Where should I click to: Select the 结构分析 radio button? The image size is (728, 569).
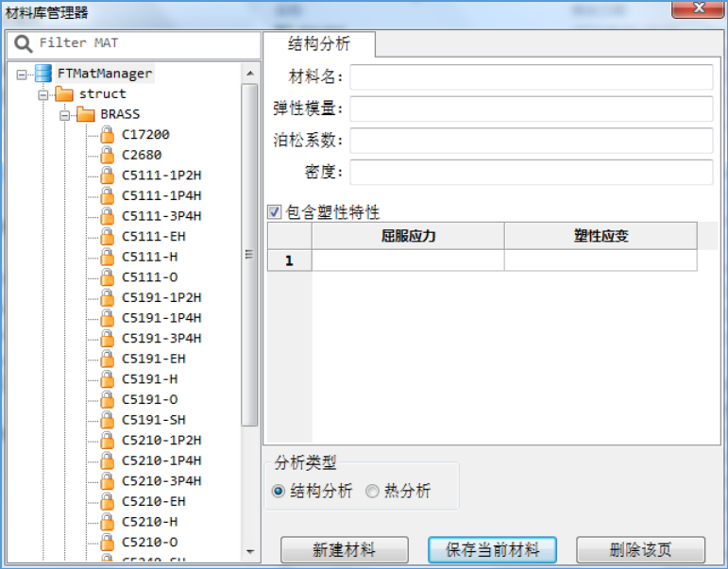(x=278, y=491)
